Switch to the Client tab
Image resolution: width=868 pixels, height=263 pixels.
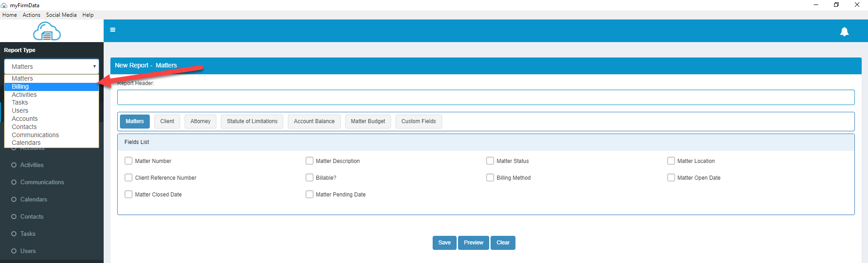coord(167,121)
